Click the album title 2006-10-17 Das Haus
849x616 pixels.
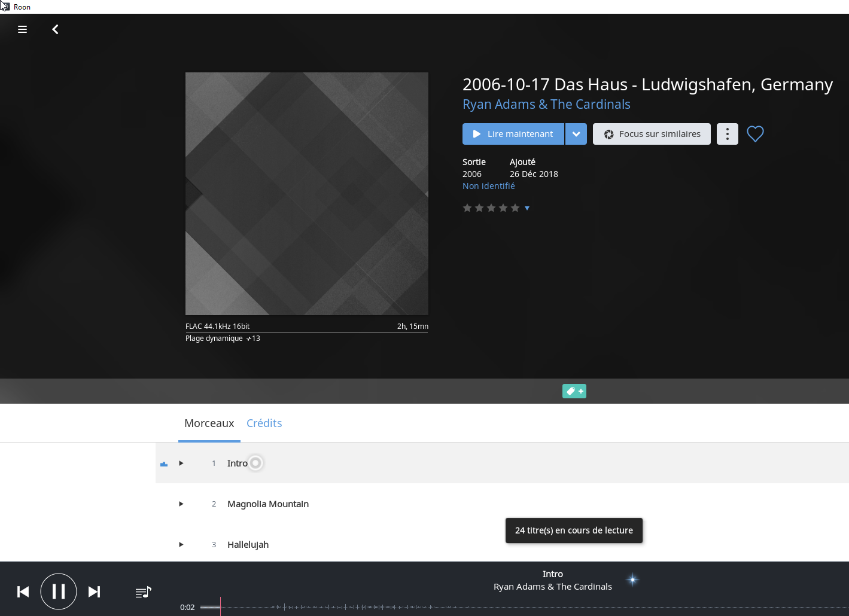[647, 84]
